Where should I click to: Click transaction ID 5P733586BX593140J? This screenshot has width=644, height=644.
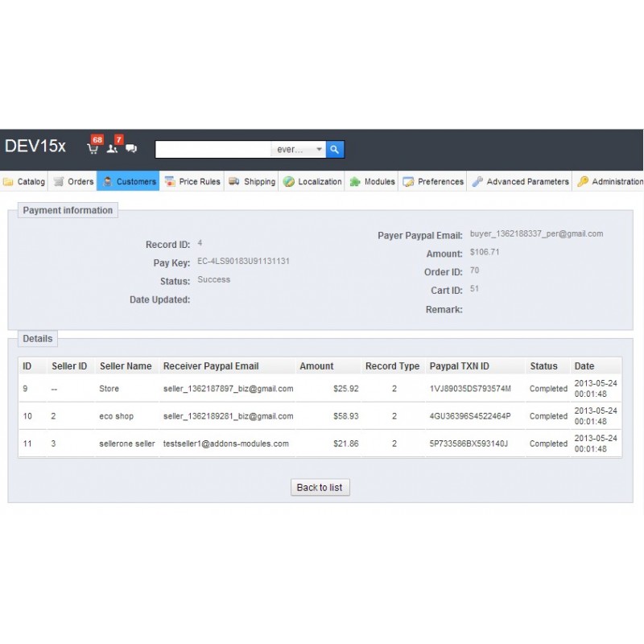point(469,444)
